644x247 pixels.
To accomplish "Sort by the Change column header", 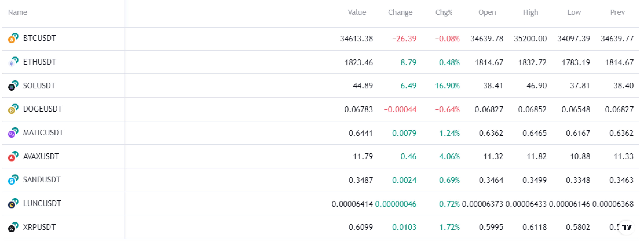I will (x=400, y=12).
